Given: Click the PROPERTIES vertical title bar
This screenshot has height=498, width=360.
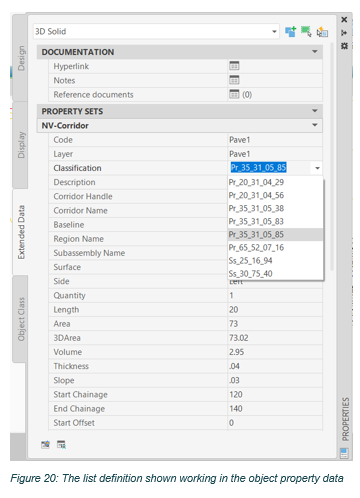Looking at the screenshot, I should (345, 419).
